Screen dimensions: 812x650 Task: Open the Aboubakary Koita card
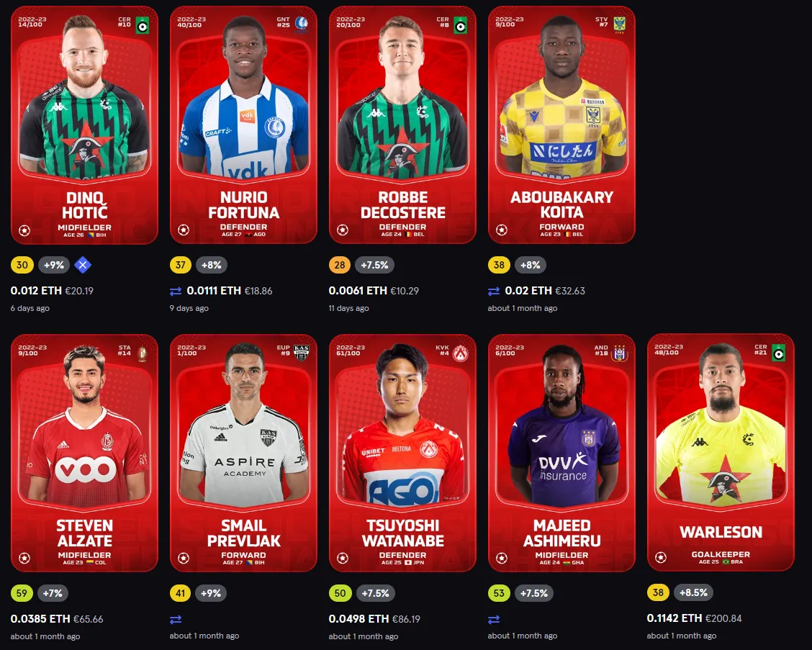point(561,125)
